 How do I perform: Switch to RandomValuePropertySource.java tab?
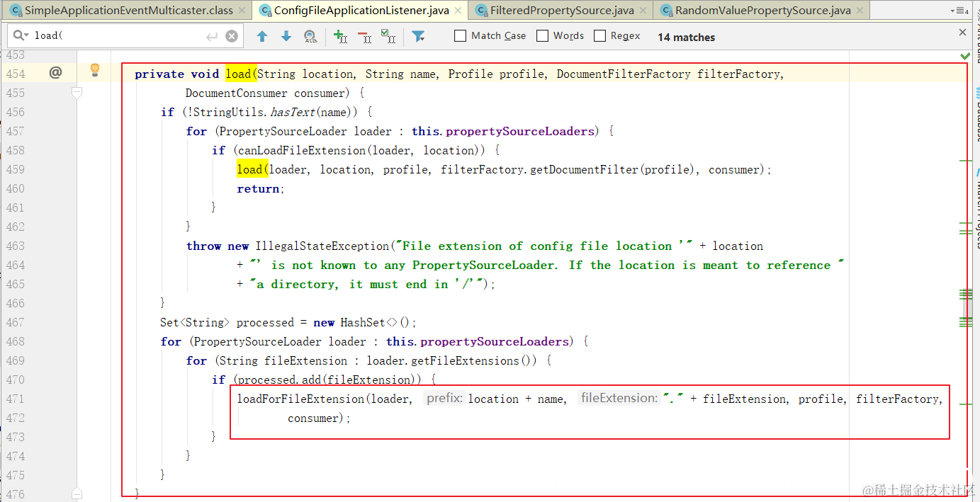coord(762,10)
